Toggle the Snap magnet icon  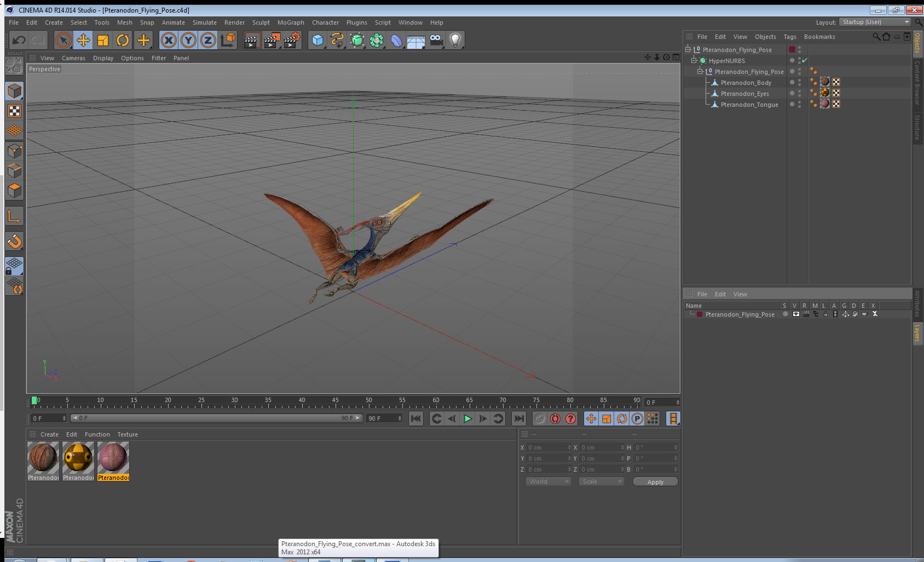click(x=14, y=241)
